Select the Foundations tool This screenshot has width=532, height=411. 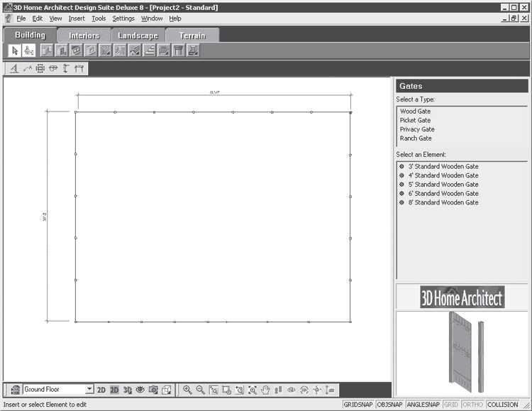[x=193, y=50]
